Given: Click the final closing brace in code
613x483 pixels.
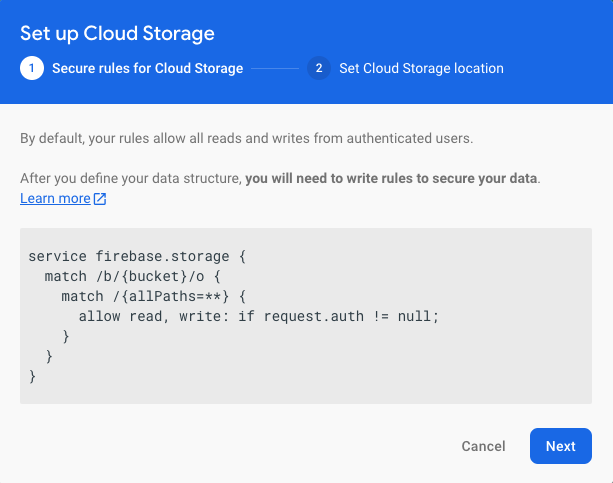Looking at the screenshot, I should [x=33, y=377].
